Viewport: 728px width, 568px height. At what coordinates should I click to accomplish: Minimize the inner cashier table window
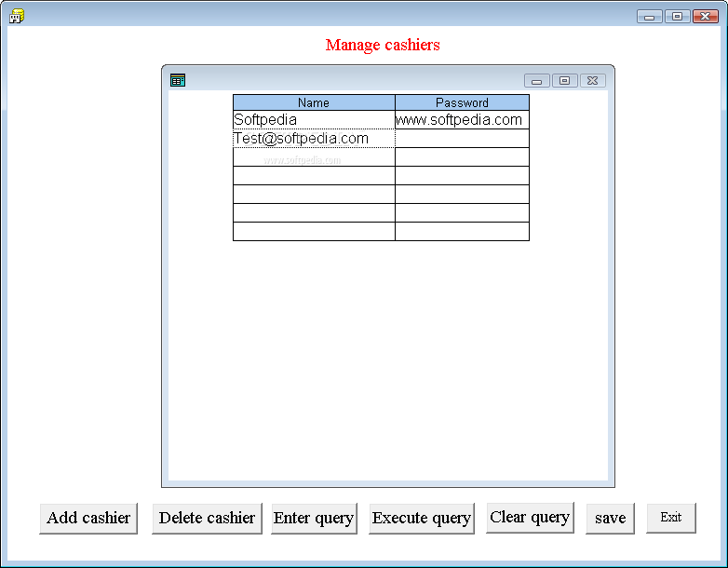pyautogui.click(x=537, y=81)
